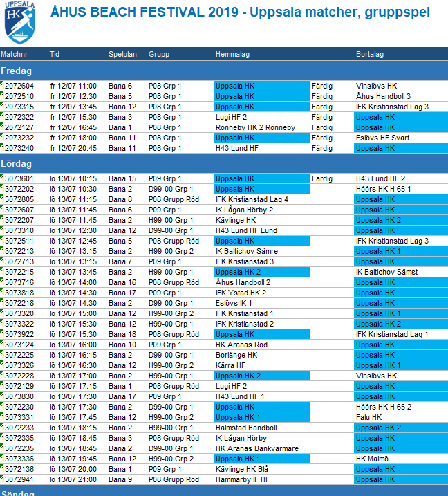The image size is (448, 496).
Task: Select H43 Lund HF 1 cell
Action: click(240, 396)
